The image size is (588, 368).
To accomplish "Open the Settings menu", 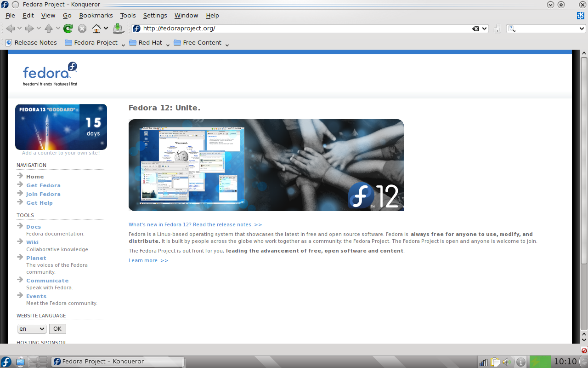I will tap(155, 15).
